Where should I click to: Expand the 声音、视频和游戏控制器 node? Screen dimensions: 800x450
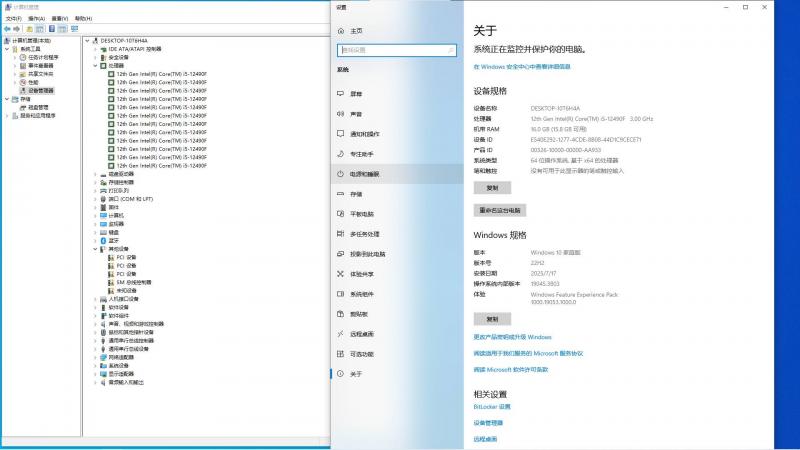point(95,324)
